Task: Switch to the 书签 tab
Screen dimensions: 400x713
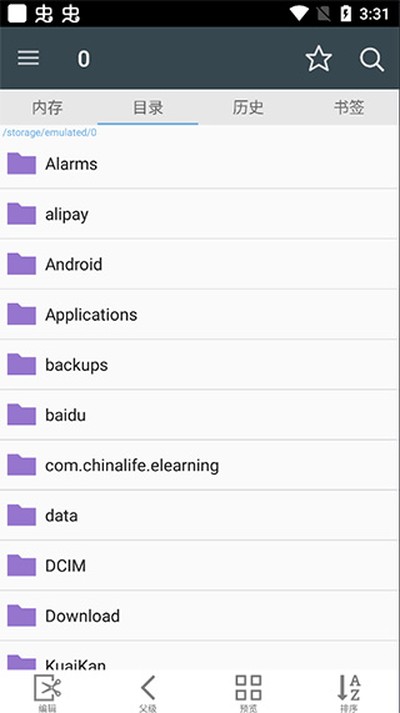Action: tap(349, 108)
